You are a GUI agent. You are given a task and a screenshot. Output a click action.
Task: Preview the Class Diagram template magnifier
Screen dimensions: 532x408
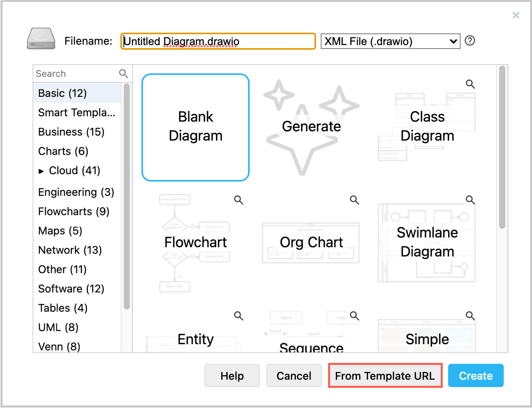470,84
